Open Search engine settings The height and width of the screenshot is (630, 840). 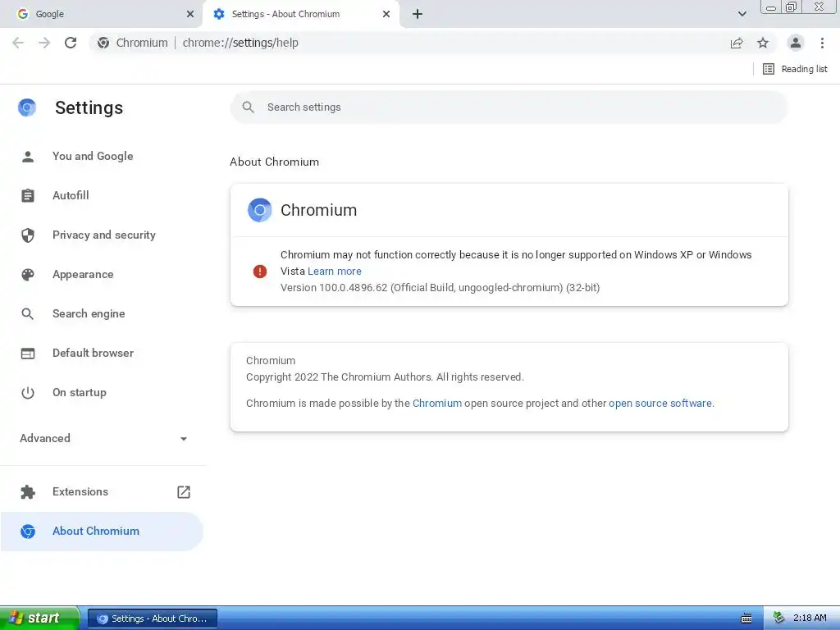102,313
